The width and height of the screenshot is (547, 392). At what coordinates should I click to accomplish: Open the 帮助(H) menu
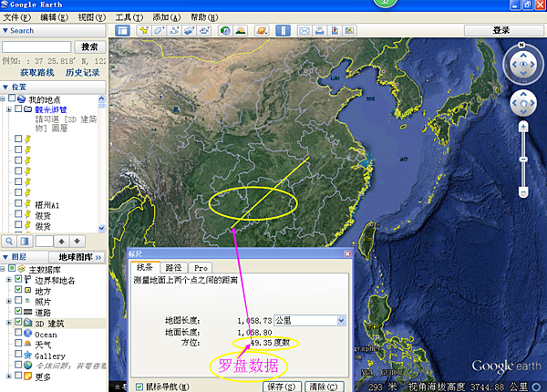[204, 17]
